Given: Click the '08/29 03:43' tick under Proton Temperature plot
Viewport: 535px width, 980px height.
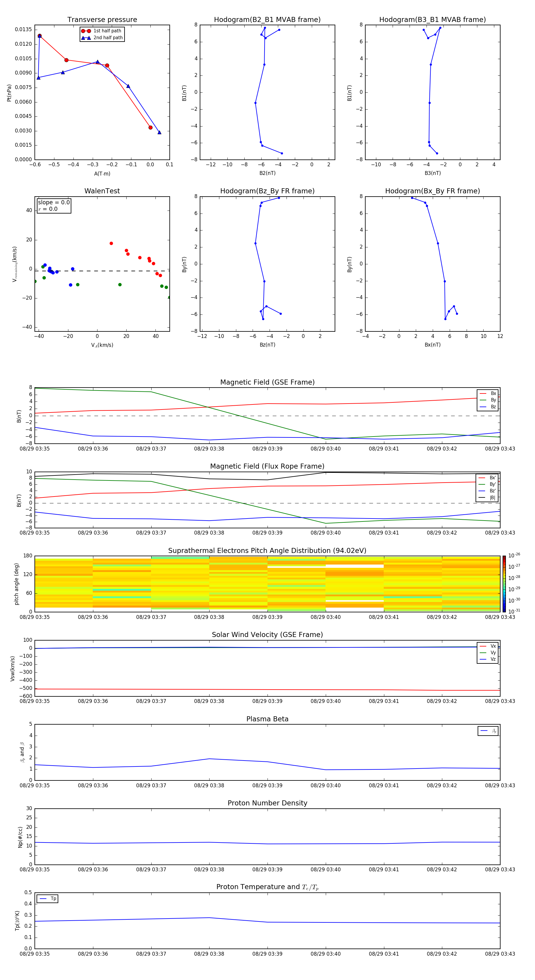Looking at the screenshot, I should pyautogui.click(x=500, y=954).
